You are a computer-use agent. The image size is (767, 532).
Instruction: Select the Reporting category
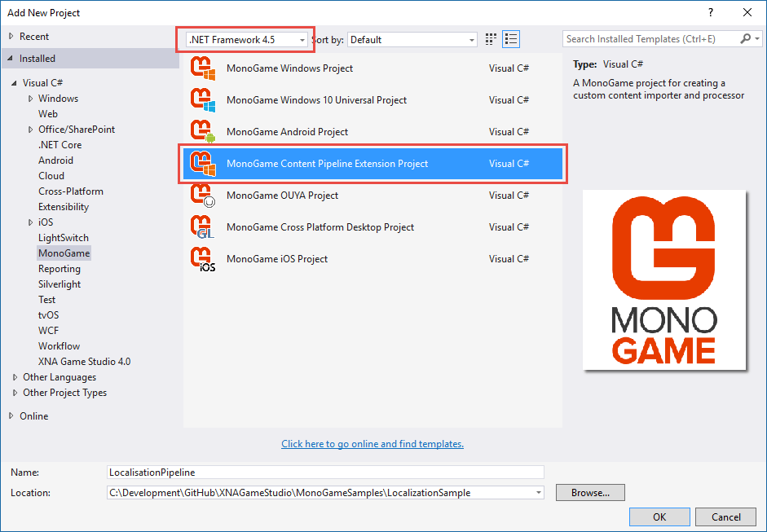pyautogui.click(x=60, y=269)
